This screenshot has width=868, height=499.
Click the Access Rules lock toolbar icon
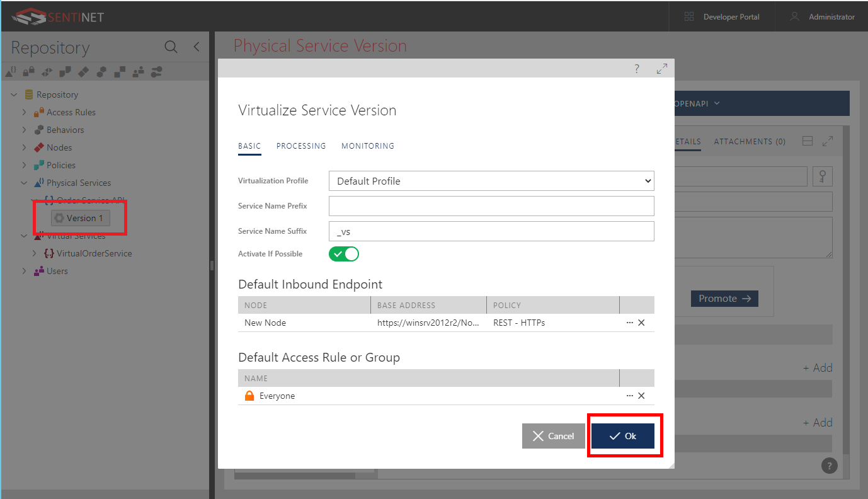[x=28, y=71]
